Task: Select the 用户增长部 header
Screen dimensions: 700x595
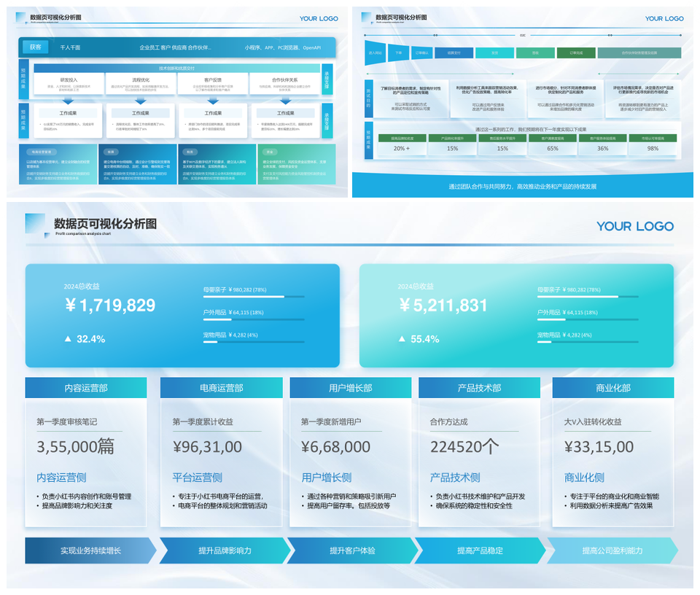Action: click(x=351, y=388)
